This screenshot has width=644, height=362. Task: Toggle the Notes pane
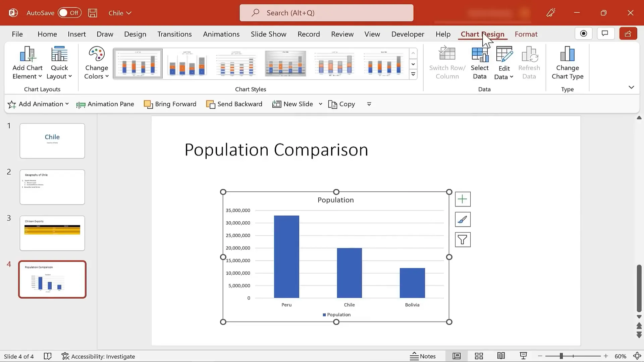[x=423, y=356]
